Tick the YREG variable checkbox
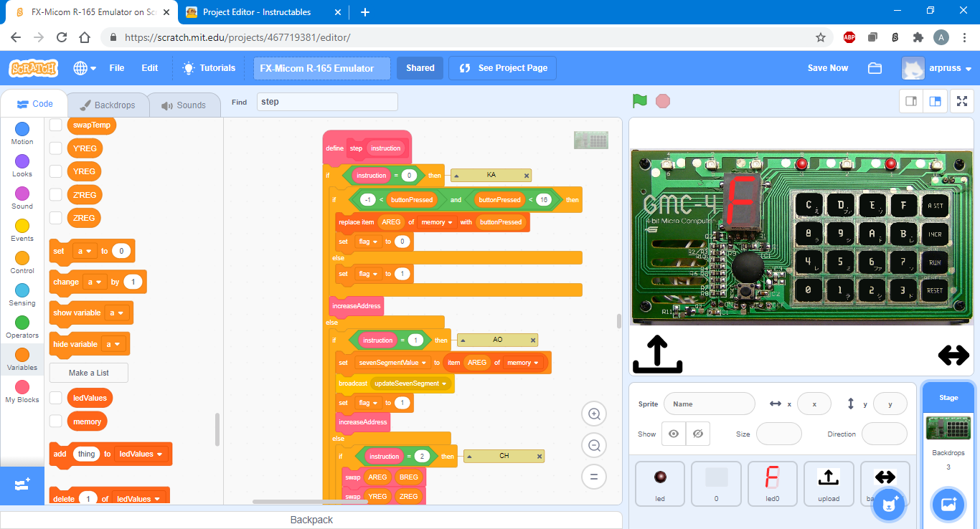The height and width of the screenshot is (529, 980). click(x=55, y=171)
